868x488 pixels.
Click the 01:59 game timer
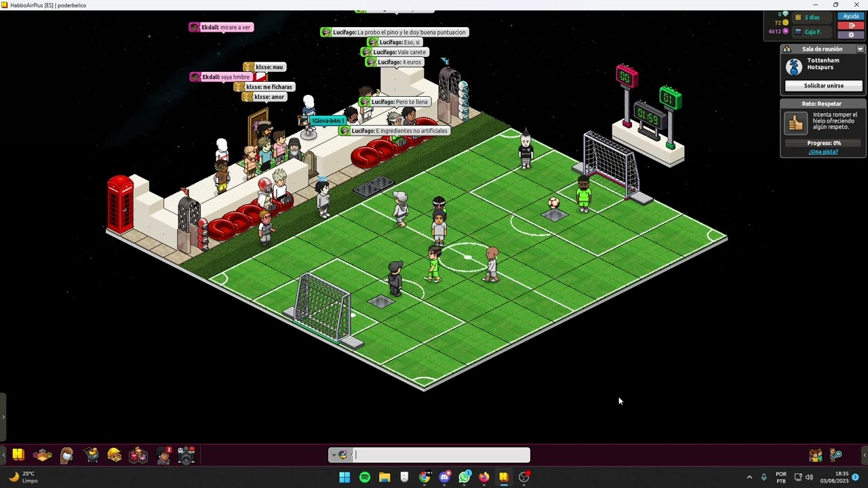tap(648, 117)
